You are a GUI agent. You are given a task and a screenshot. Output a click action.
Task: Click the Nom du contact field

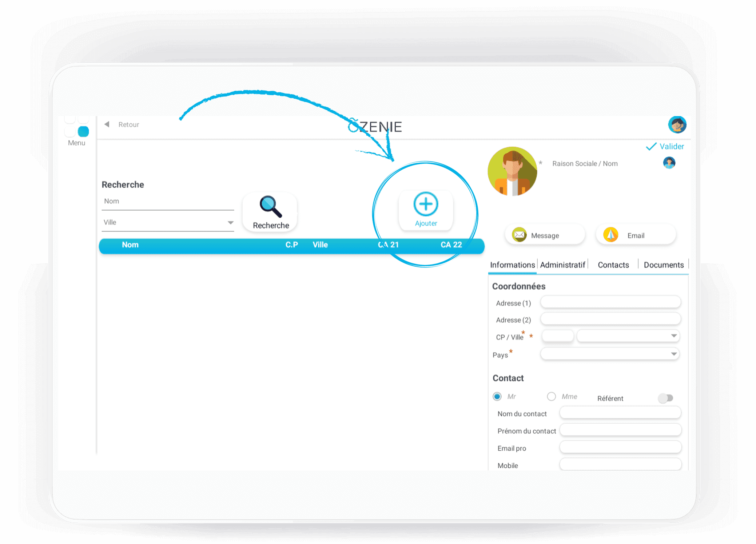coord(620,413)
